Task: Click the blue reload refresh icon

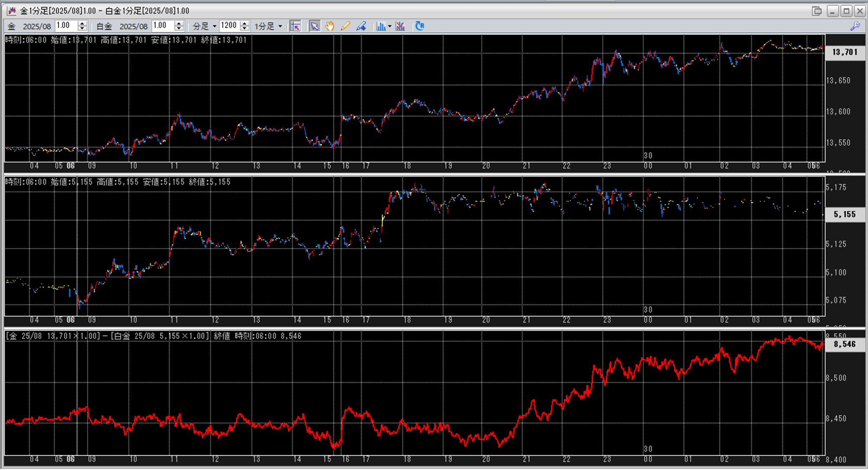Action: [419, 26]
